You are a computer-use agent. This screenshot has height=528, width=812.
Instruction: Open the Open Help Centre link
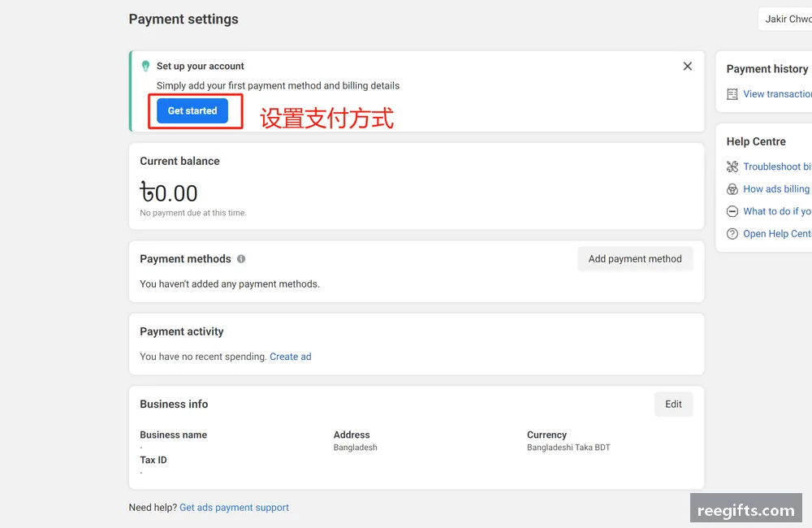[777, 234]
